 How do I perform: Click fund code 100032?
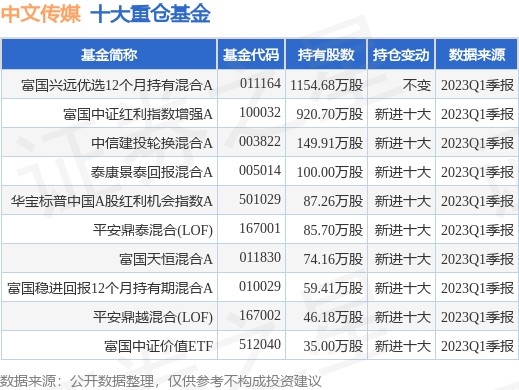coord(260,112)
